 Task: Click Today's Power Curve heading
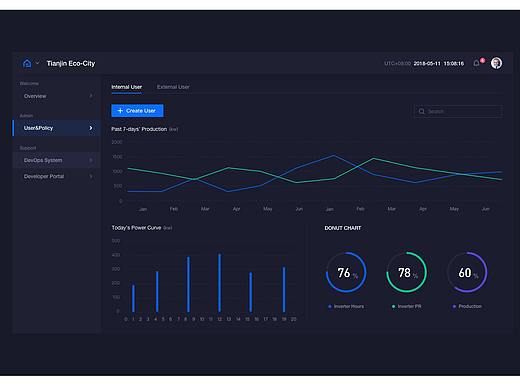click(136, 228)
